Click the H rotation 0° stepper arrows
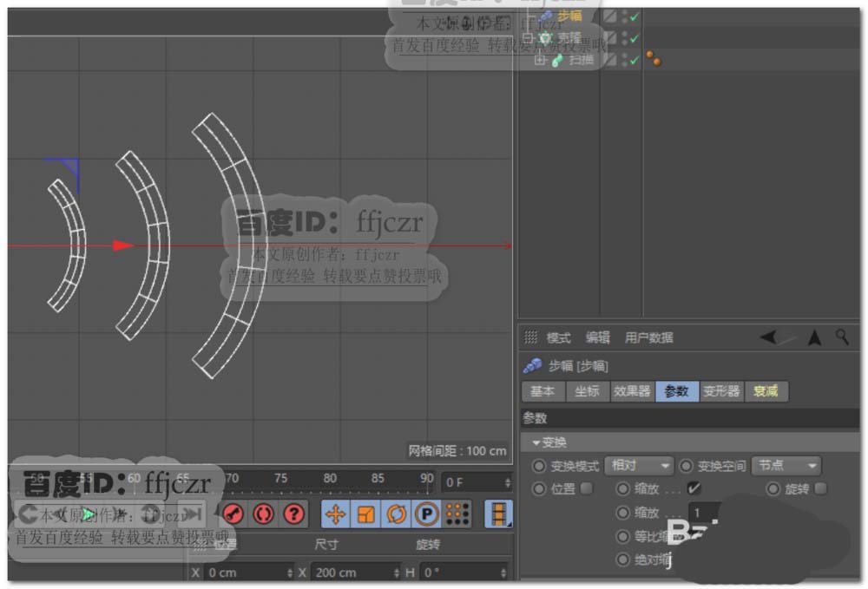 tap(503, 573)
